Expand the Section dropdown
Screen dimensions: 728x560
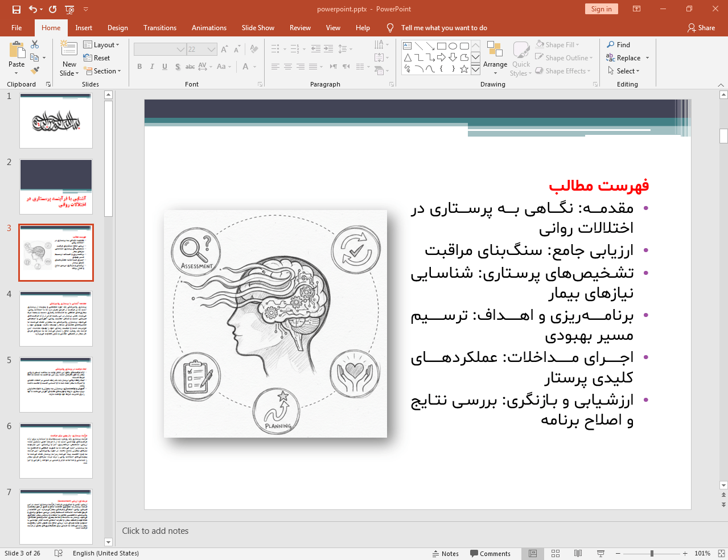click(x=103, y=71)
